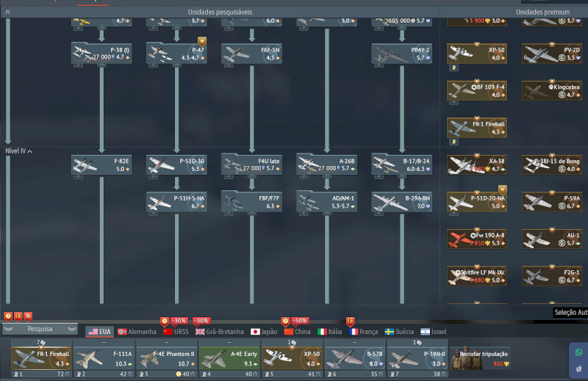The width and height of the screenshot is (588, 381).
Task: Open the P-47 aircraft group folder
Action: point(176,53)
